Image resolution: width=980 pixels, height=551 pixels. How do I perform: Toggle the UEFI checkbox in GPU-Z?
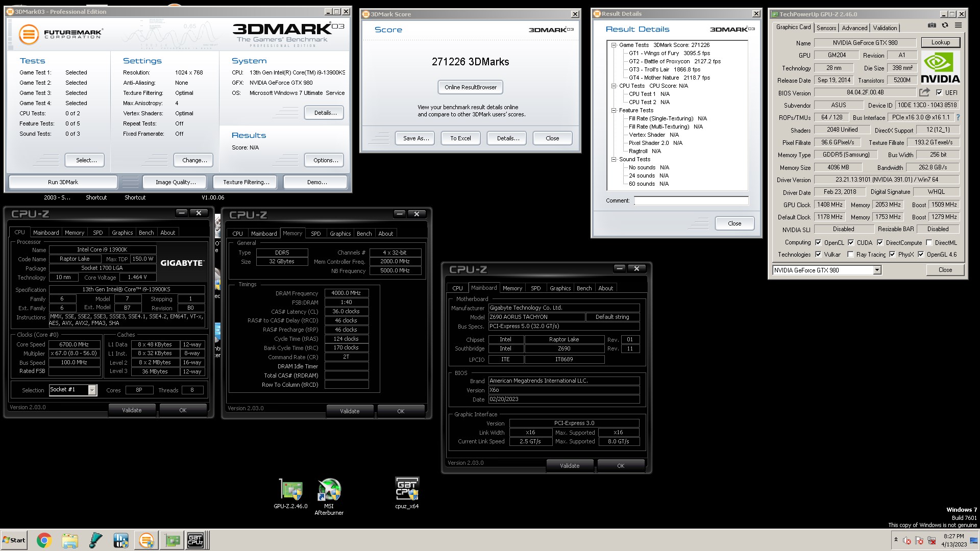coord(939,92)
